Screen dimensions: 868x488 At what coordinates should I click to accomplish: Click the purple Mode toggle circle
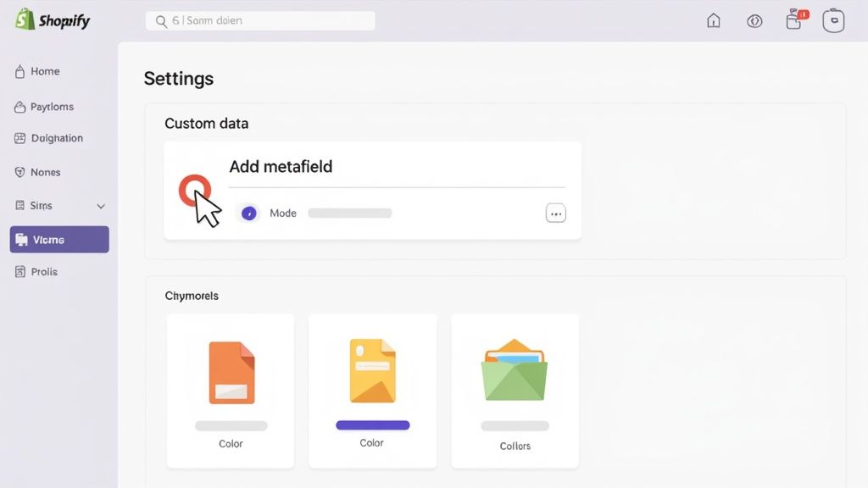[x=248, y=213]
